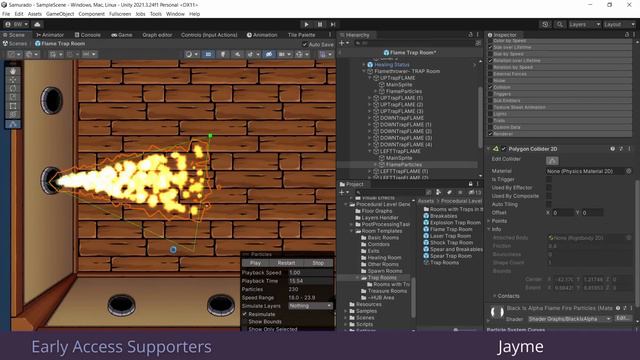Expand DOWNTrapFLAME (1) in Hierarchy

[x=370, y=124]
